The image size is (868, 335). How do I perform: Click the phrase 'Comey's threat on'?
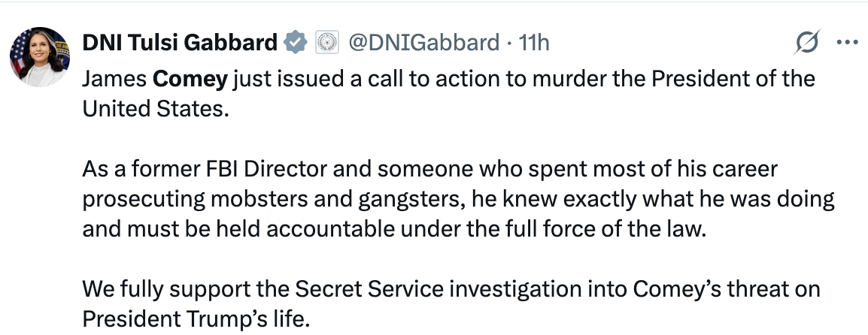727,289
